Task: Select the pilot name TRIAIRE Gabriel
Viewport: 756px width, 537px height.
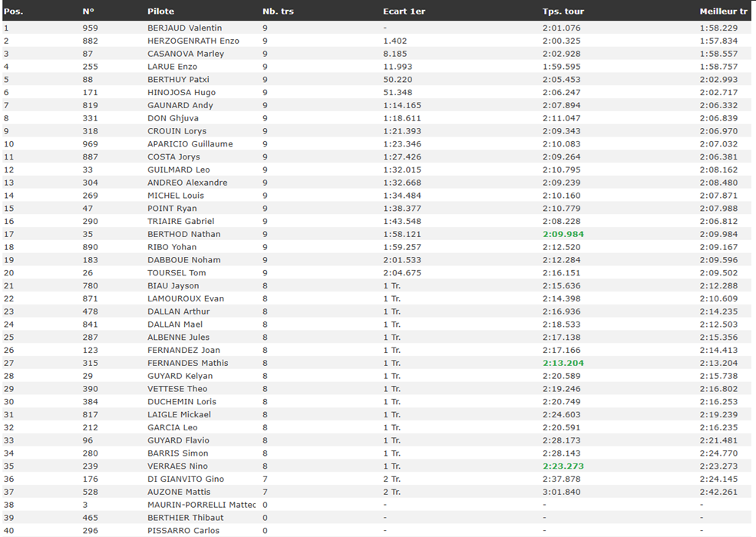Action: pyautogui.click(x=180, y=222)
